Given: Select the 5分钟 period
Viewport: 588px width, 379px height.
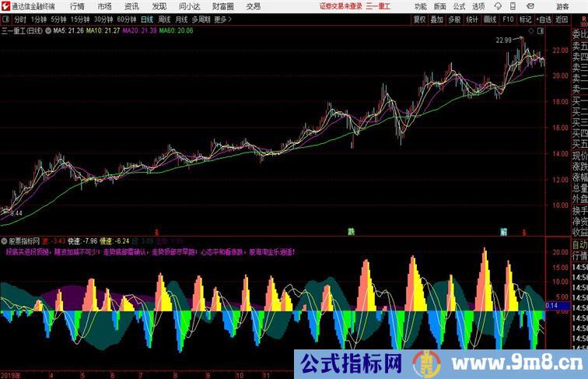Looking at the screenshot, I should pos(59,19).
